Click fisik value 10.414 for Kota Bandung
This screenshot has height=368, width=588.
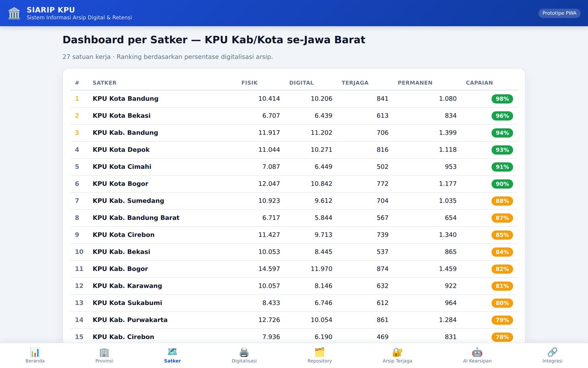point(269,99)
